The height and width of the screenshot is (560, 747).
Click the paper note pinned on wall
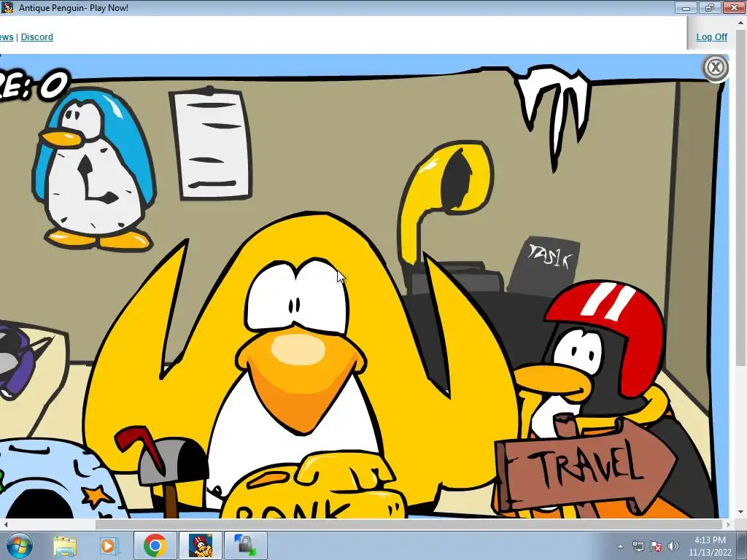coord(211,143)
